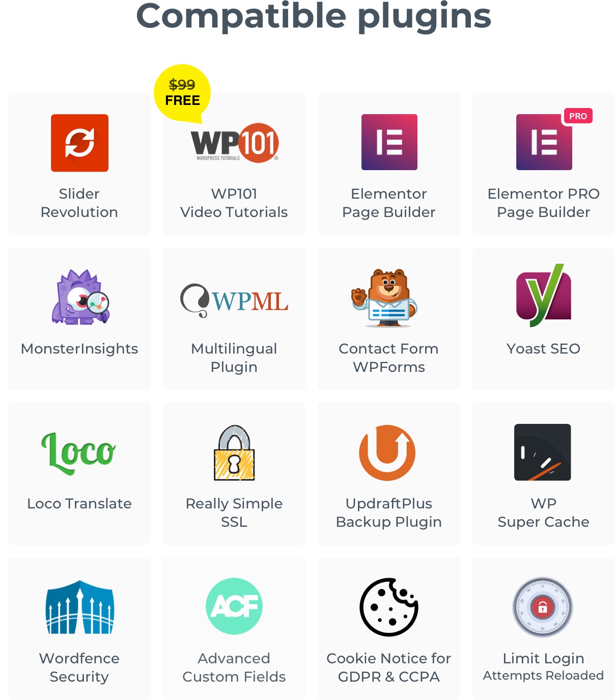
Task: Open the Advanced Custom Fields text label
Action: click(234, 667)
